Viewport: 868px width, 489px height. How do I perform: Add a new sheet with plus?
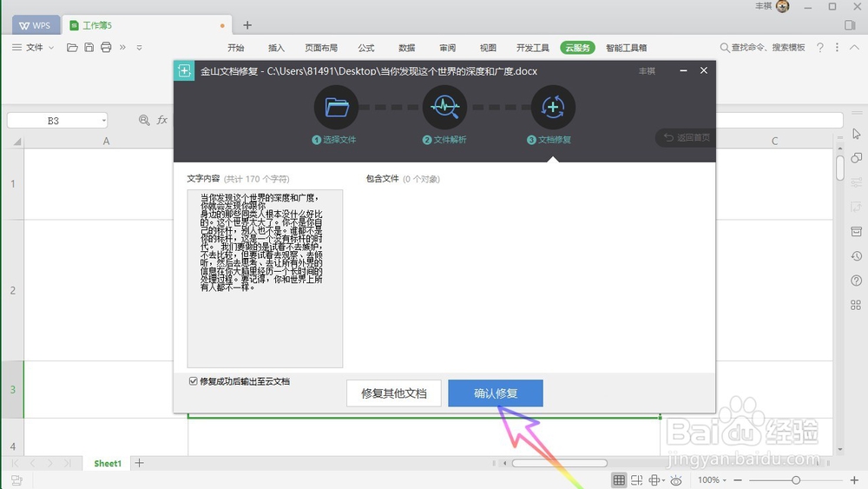[140, 463]
